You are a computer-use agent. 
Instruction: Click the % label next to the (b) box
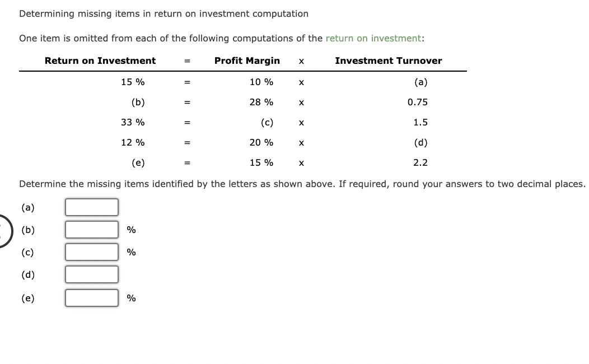[x=130, y=230]
